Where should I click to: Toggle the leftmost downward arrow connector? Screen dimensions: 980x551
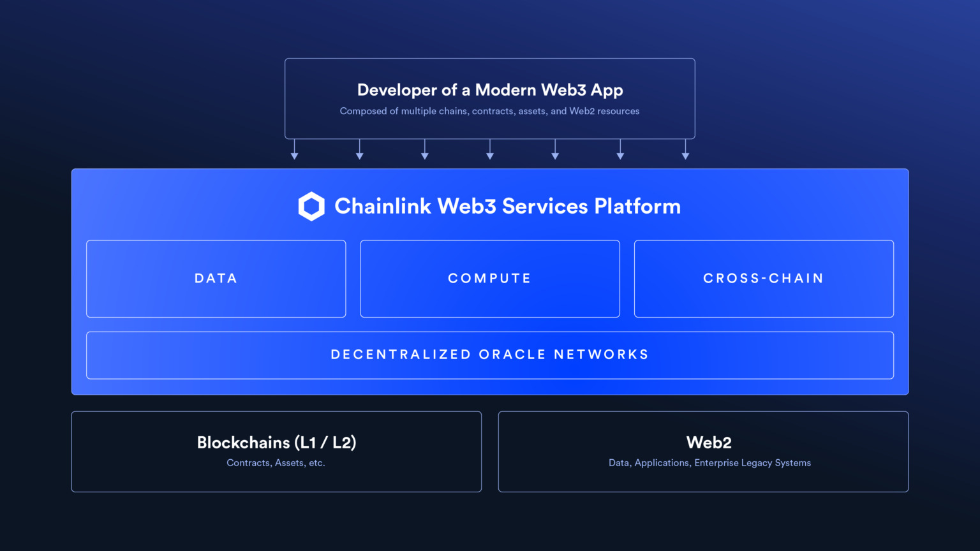tap(294, 151)
